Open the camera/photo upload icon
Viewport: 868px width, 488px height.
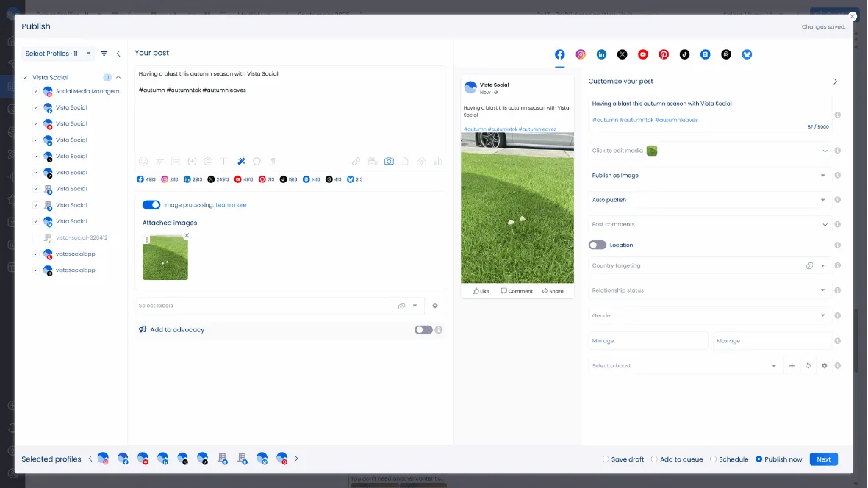[x=389, y=161]
